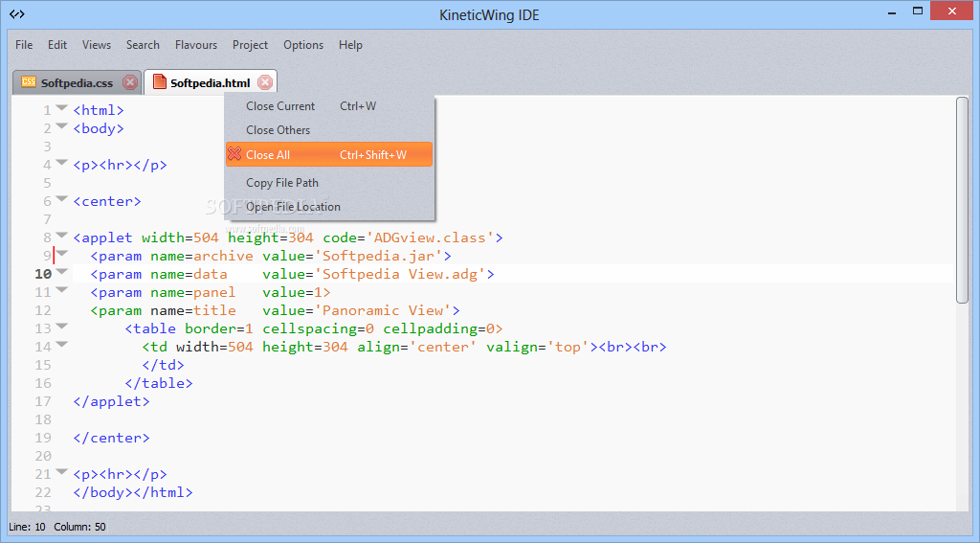
Task: Collapse the fold arrow on line 21
Action: pyautogui.click(x=61, y=472)
